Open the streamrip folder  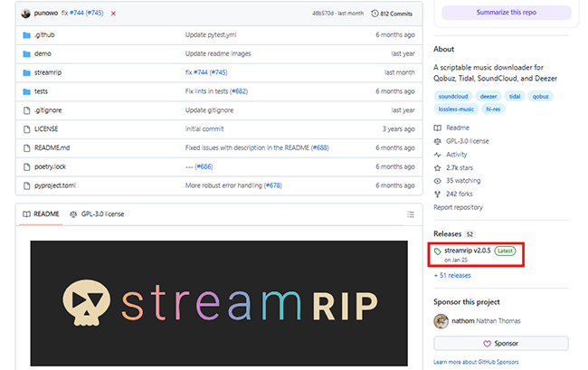(48, 72)
